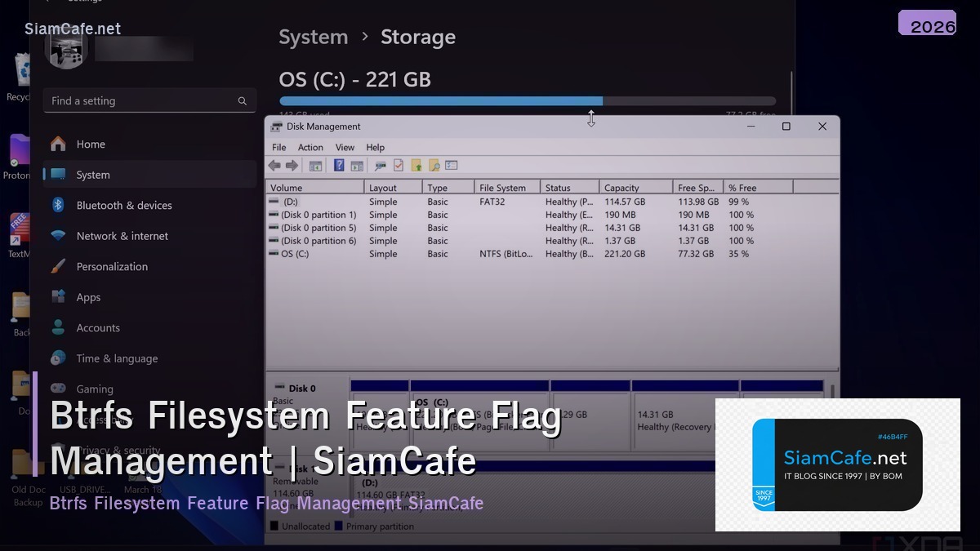
Task: Open the Help menu
Action: 375,147
